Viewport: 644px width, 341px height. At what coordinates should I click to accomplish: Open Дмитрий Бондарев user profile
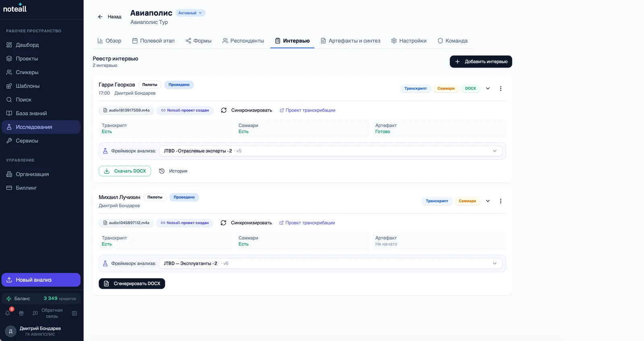click(x=41, y=331)
